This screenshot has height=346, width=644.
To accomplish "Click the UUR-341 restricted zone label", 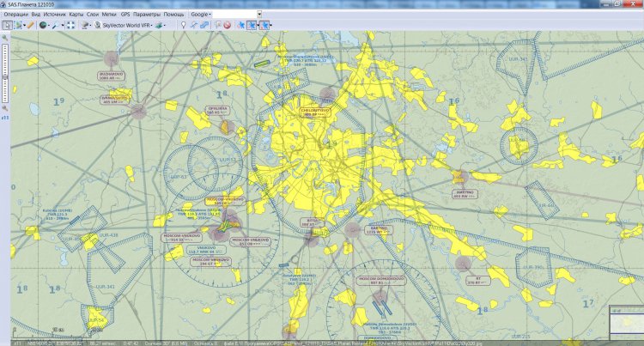I will (x=105, y=287).
